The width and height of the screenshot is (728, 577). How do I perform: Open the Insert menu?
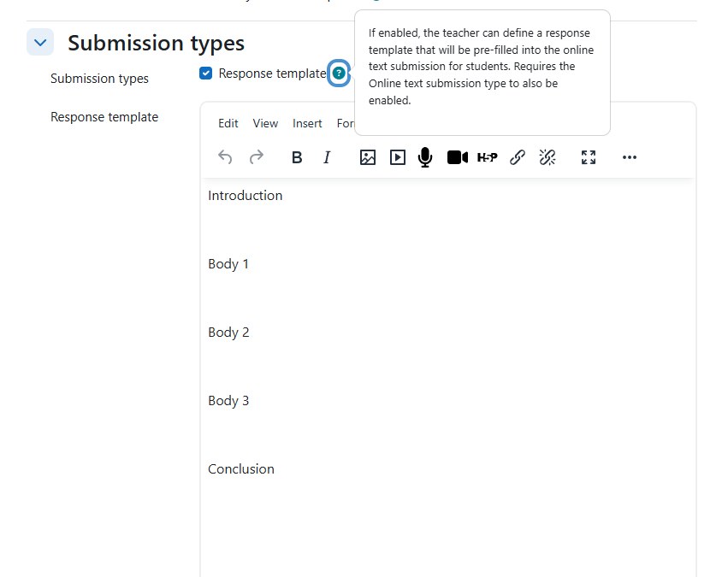(307, 123)
